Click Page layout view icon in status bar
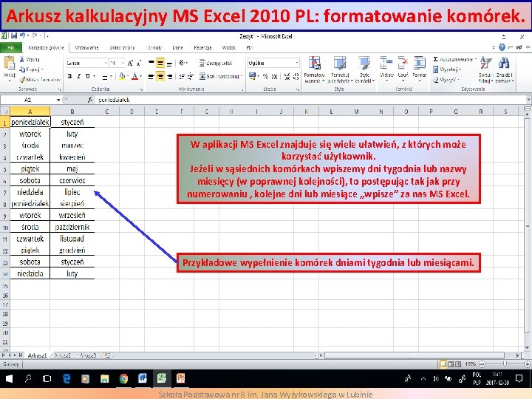Screen dimensions: 532x399 click(451, 364)
